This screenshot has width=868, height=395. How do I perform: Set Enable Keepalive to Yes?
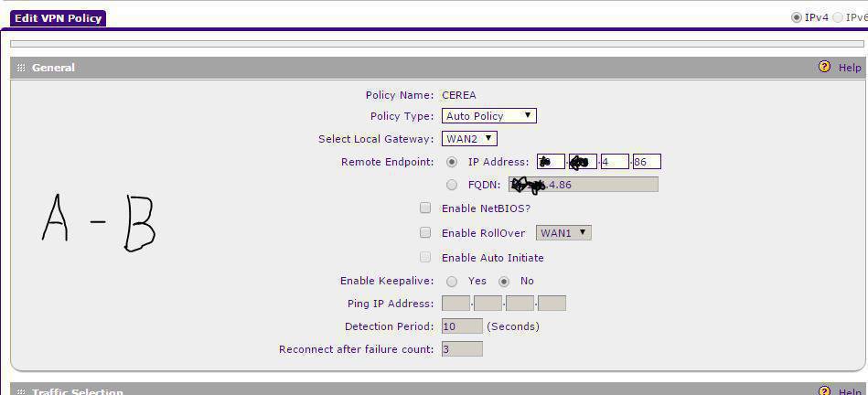(x=452, y=281)
